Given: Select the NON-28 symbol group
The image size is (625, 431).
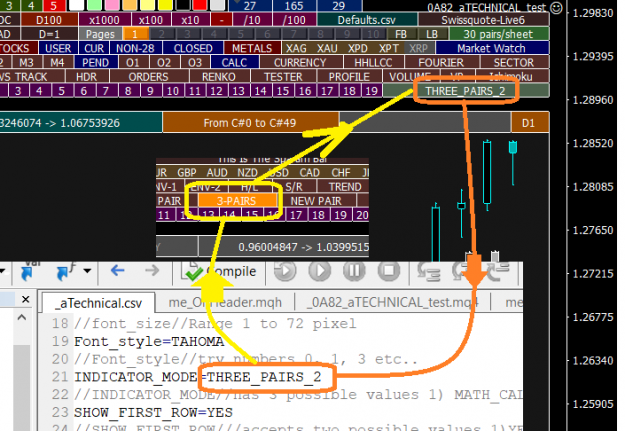Looking at the screenshot, I should pyautogui.click(x=135, y=48).
